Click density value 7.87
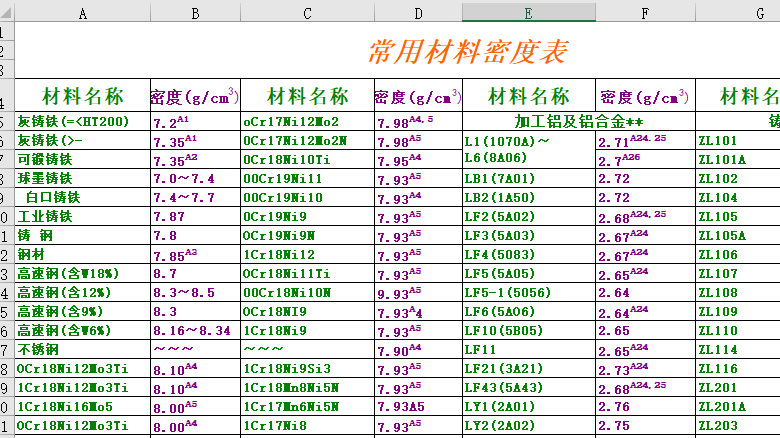 point(195,217)
